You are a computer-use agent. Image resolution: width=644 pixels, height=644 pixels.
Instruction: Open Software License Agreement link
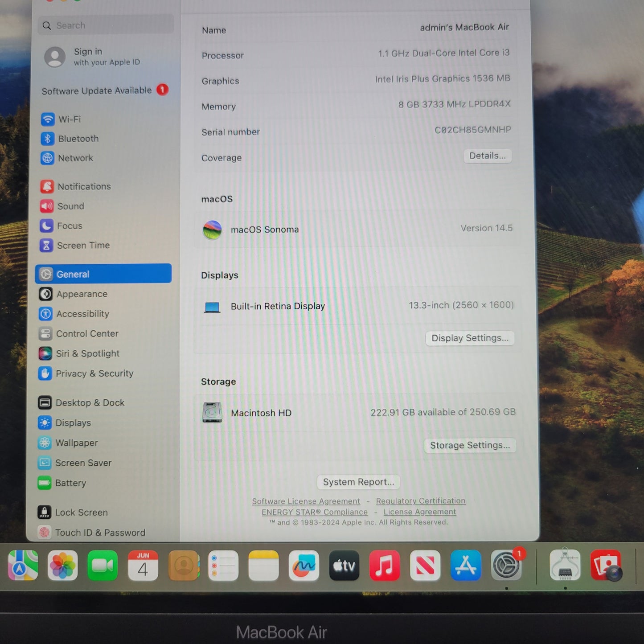point(306,501)
